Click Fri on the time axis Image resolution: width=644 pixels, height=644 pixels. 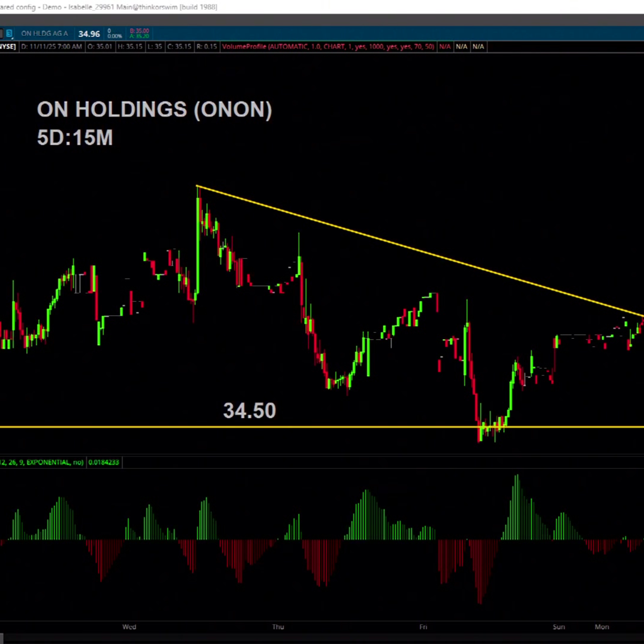point(424,627)
